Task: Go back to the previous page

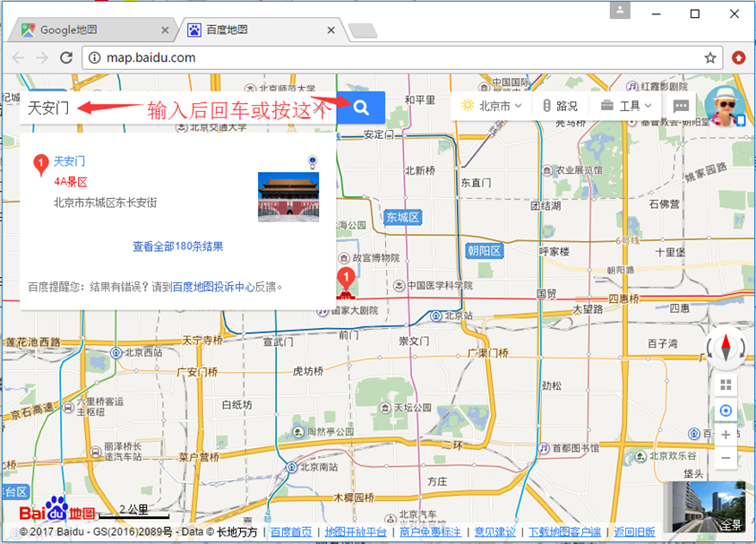Action: click(x=18, y=58)
